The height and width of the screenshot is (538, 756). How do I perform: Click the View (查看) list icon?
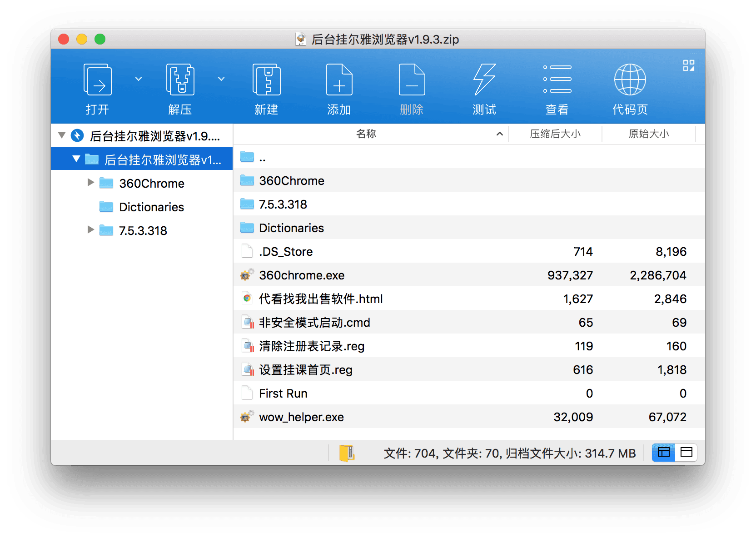click(557, 79)
